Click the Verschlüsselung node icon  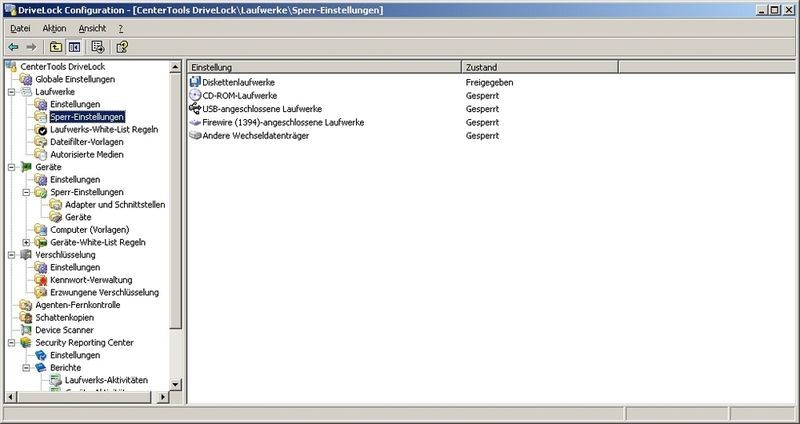(26, 255)
